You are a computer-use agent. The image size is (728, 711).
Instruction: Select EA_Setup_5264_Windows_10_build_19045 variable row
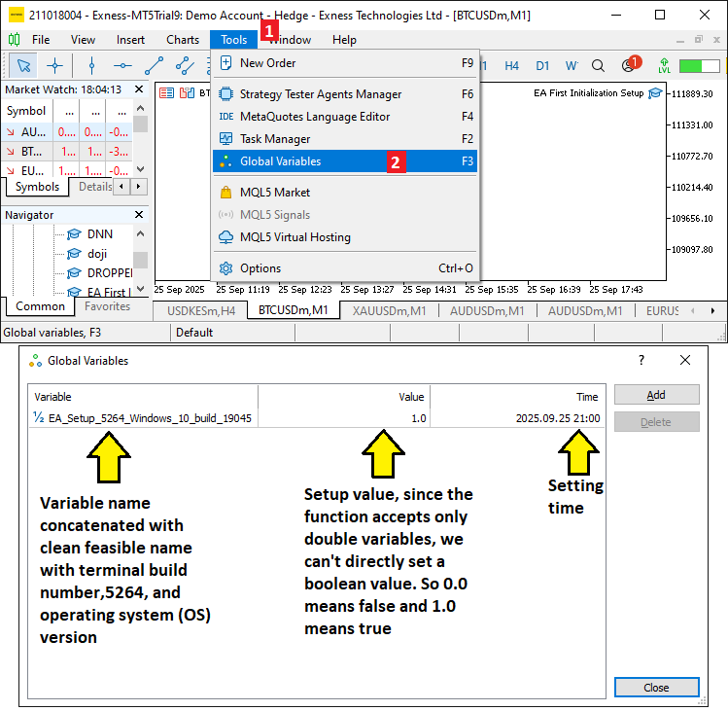(317, 418)
